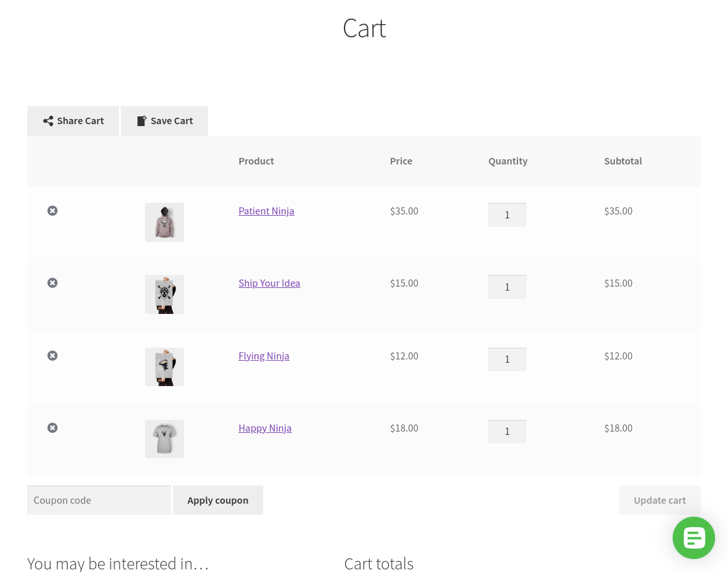Click the share icon on Share Cart
This screenshot has height=572, width=728.
48,120
